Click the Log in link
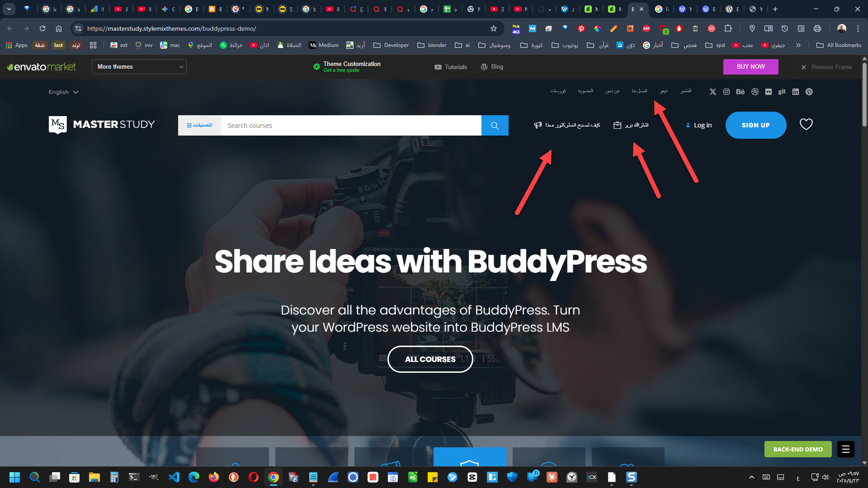Image resolution: width=868 pixels, height=488 pixels. pyautogui.click(x=699, y=125)
